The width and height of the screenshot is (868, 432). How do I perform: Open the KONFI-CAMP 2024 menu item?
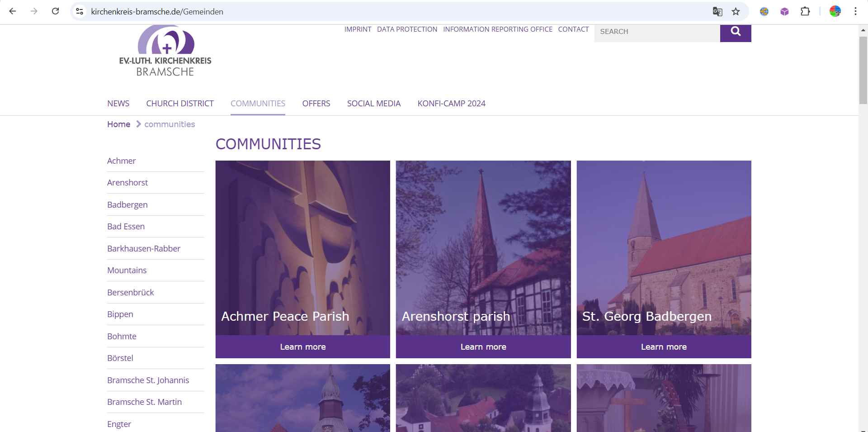(x=451, y=104)
